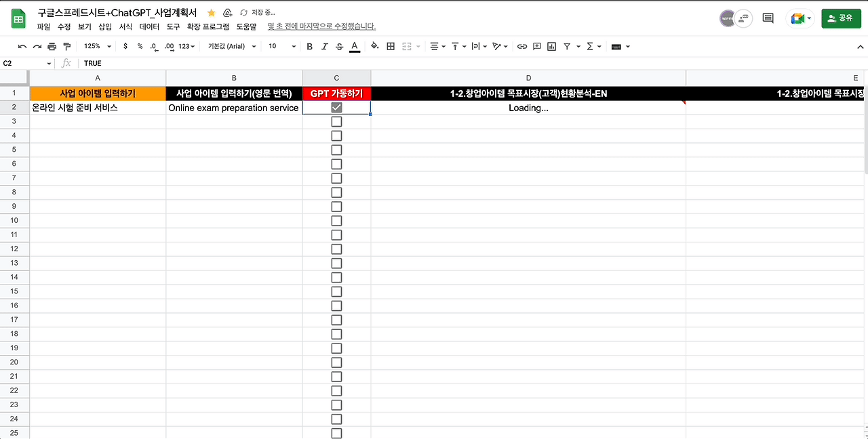Check the checkbox in row 23
This screenshot has width=868, height=439.
(336, 405)
